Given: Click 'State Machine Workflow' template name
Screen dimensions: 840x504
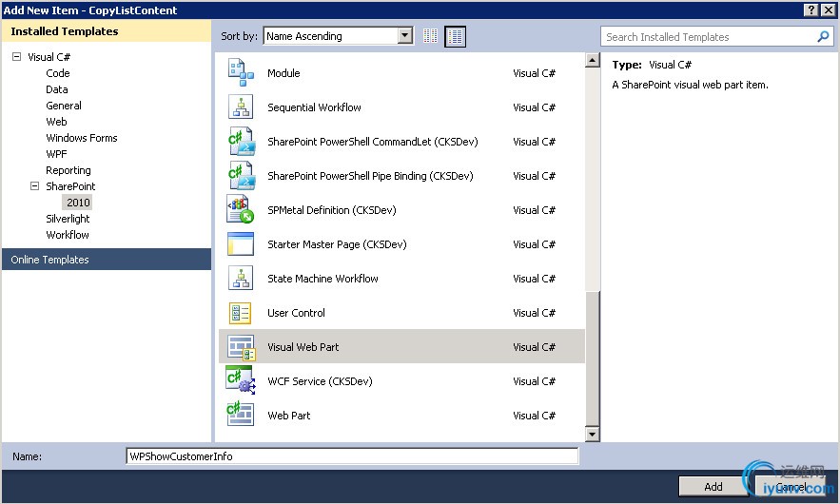Looking at the screenshot, I should click(x=322, y=279).
